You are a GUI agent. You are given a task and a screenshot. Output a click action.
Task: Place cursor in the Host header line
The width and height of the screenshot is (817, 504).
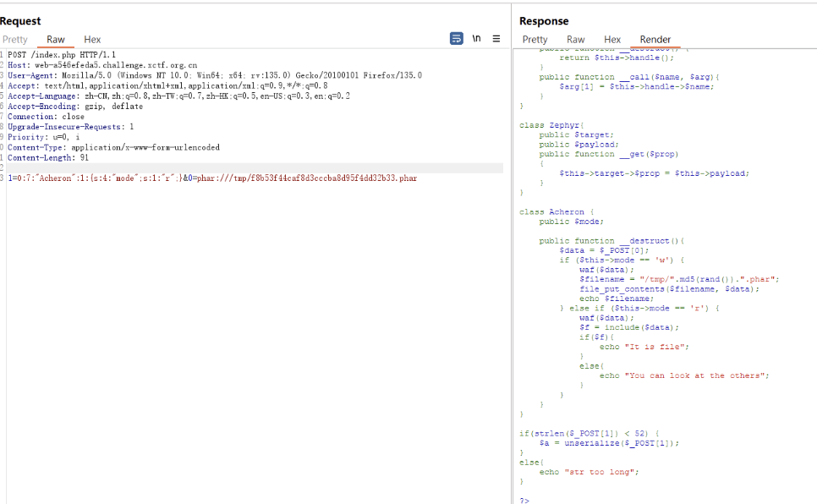tap(101, 64)
